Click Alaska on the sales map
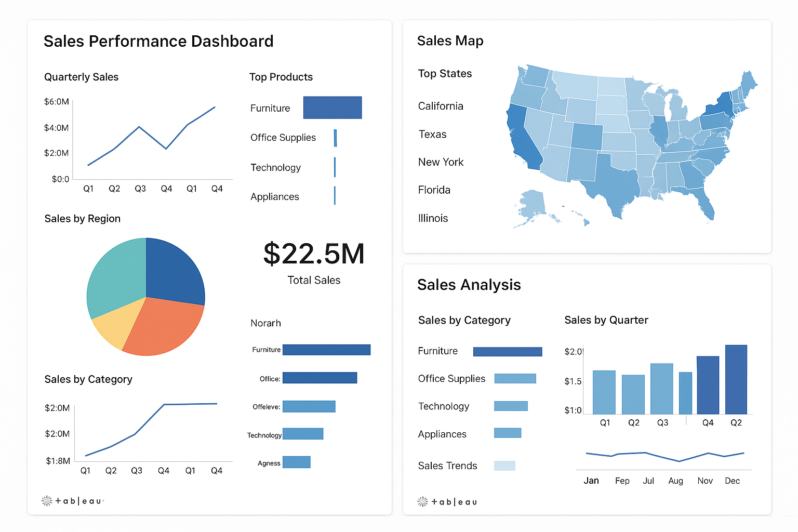Screen dimensions: 798x532 click(531, 204)
